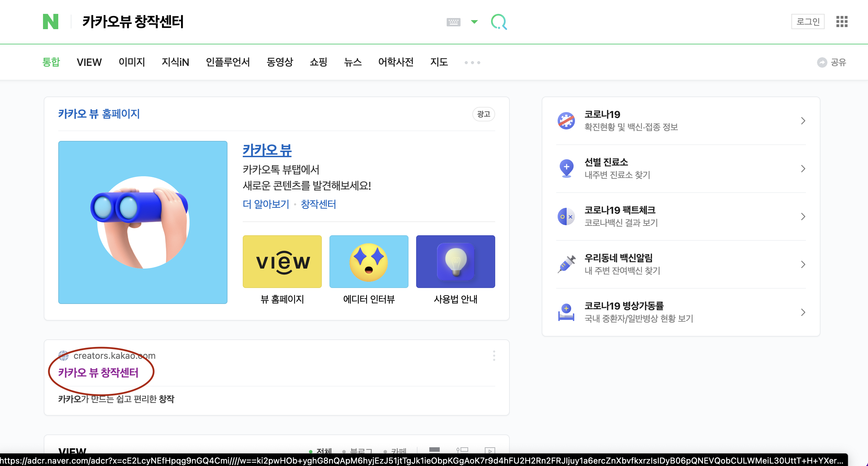This screenshot has height=466, width=868.
Task: Open the light bulb thumbnail
Action: (x=456, y=262)
